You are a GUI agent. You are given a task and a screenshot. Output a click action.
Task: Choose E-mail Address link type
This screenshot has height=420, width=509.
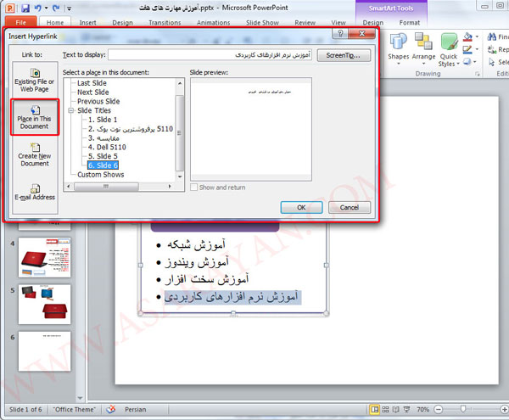[x=35, y=191]
